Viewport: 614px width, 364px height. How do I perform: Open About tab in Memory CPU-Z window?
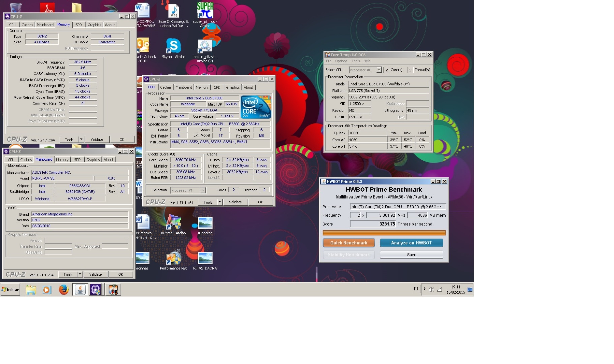point(110,25)
